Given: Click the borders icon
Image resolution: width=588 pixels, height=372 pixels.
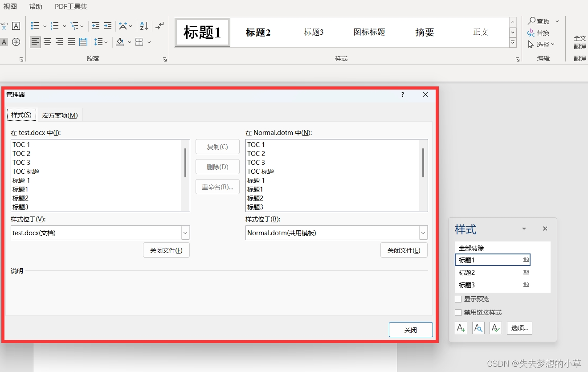Looking at the screenshot, I should (139, 42).
